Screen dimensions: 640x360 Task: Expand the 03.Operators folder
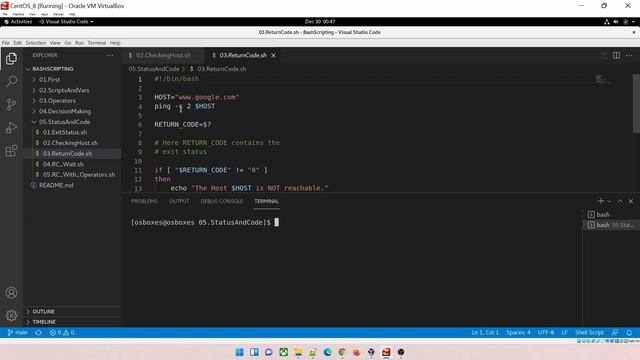pos(71,100)
